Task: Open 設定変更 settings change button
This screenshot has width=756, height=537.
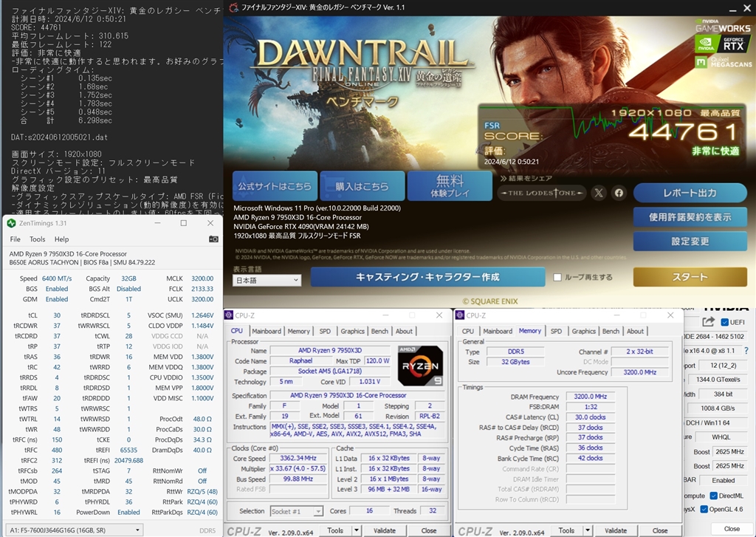Action: (690, 241)
